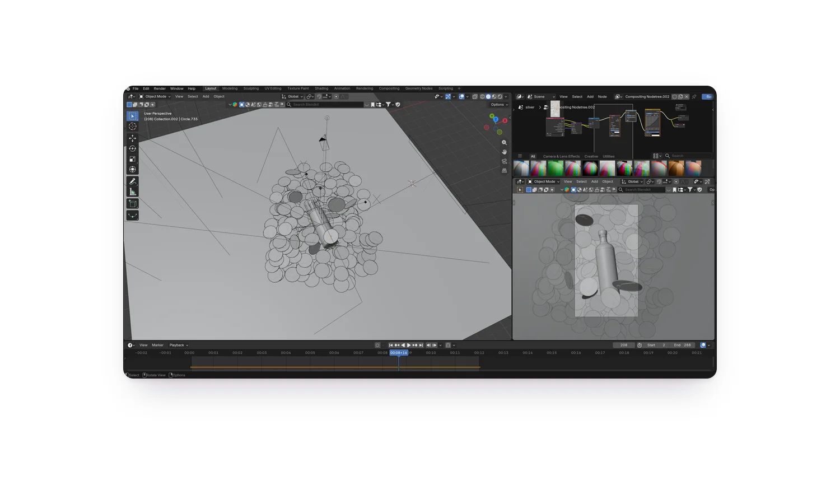Switch to the Shading workspace tab
Screen dimensions: 840x504
click(321, 88)
